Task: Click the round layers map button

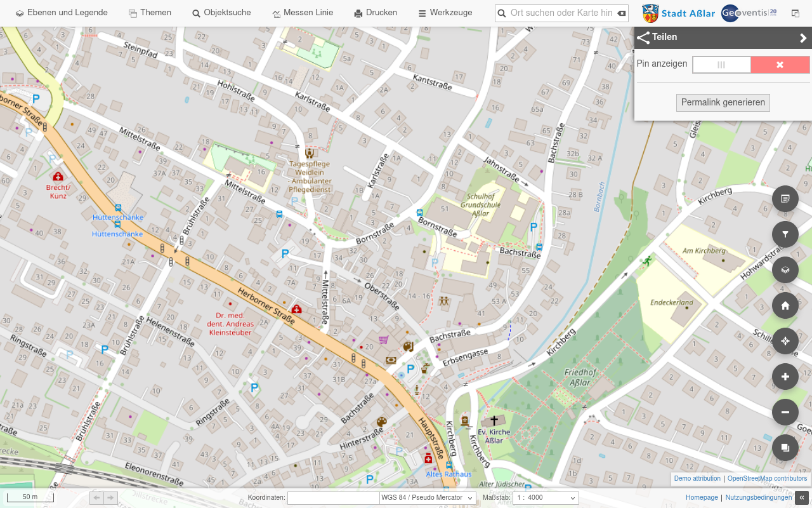Action: click(x=785, y=270)
